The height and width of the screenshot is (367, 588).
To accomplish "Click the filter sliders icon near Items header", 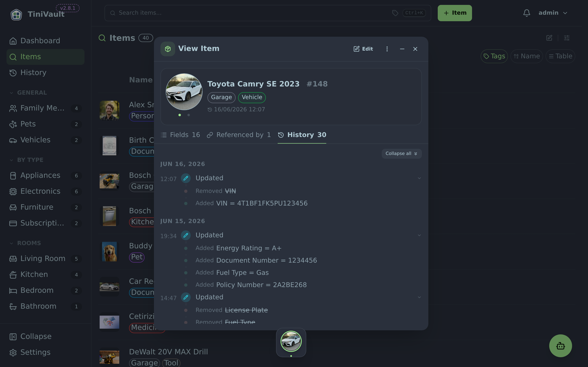I will point(567,38).
